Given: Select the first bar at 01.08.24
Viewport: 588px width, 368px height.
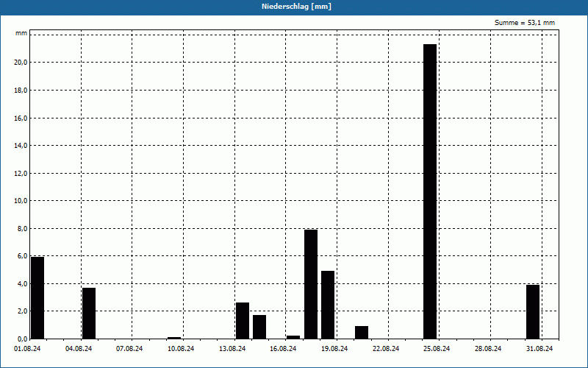Looking at the screenshot, I should pyautogui.click(x=37, y=298).
